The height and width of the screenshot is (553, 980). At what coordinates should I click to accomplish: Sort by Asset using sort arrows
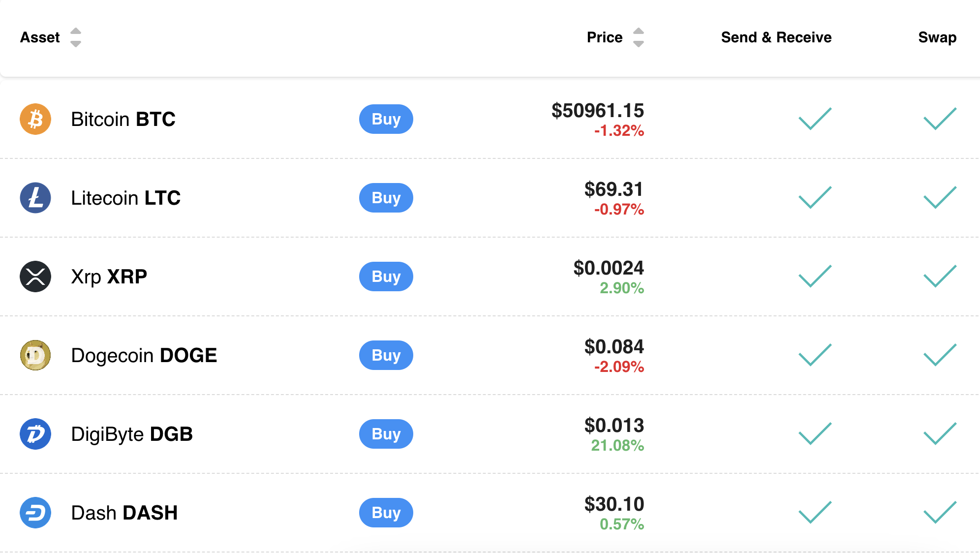[x=75, y=37]
